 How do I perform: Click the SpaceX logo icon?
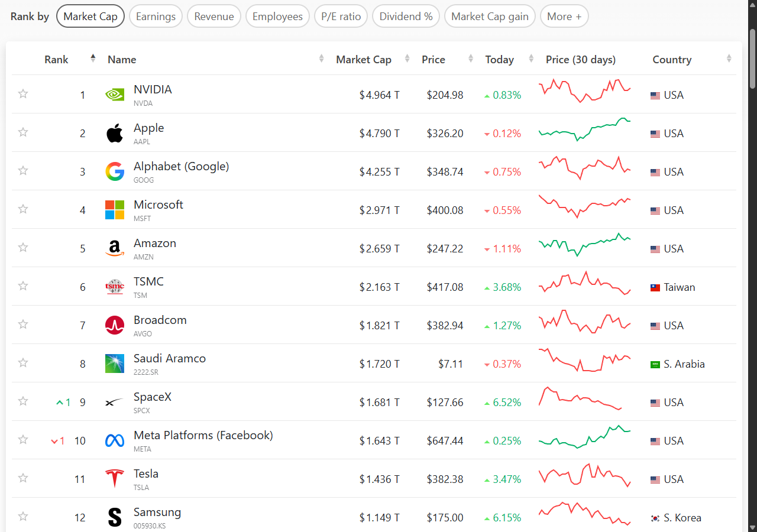(115, 403)
